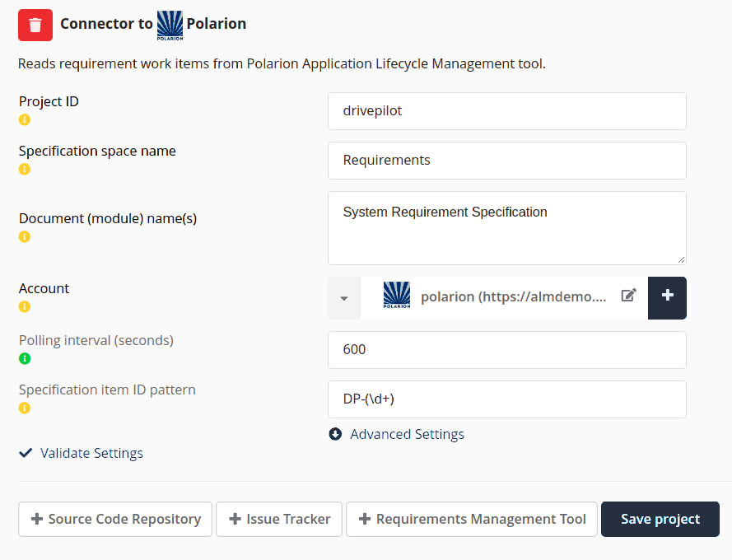Add a new account with plus button
Screen dimensions: 732x560
coord(667,298)
